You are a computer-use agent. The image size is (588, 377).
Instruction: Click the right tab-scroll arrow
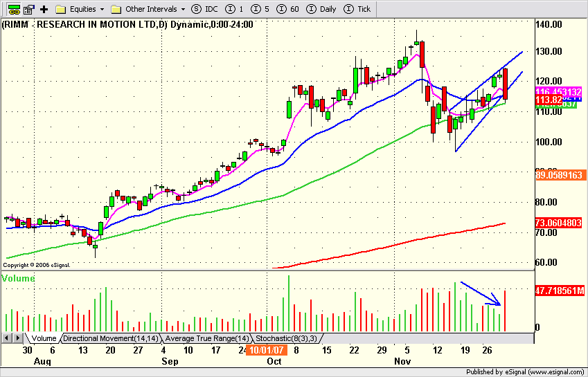tap(17, 338)
